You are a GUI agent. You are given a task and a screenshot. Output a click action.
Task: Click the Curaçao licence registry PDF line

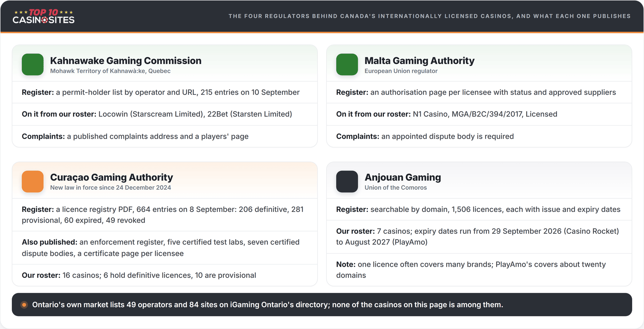pos(163,215)
